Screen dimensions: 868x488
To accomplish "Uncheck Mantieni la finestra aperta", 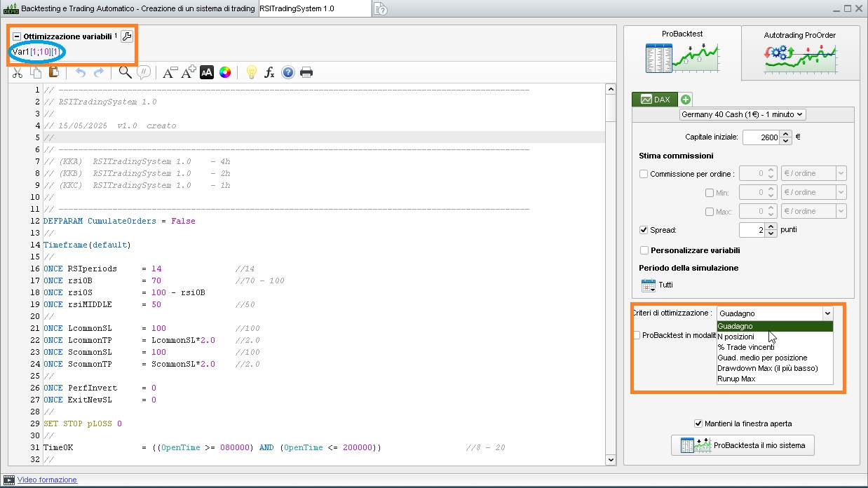I will (x=698, y=423).
